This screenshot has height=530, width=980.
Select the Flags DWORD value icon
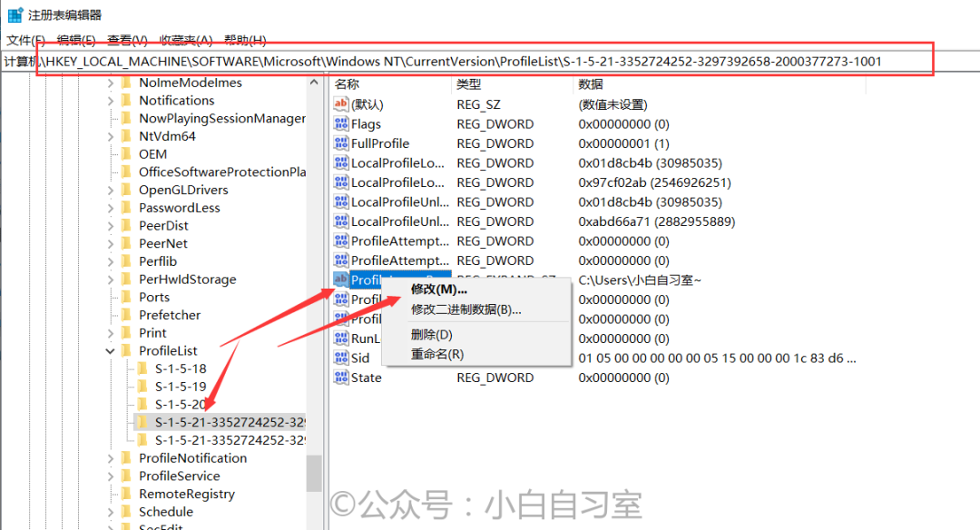340,123
